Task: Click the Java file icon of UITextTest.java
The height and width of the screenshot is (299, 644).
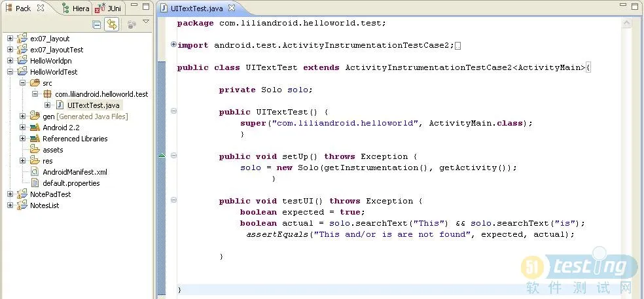Action: [x=60, y=105]
